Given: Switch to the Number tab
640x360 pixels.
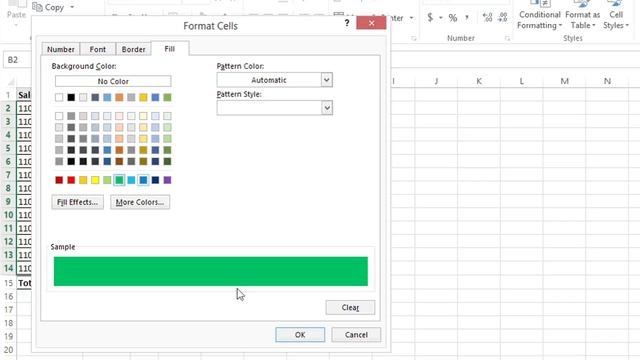Looking at the screenshot, I should point(60,49).
